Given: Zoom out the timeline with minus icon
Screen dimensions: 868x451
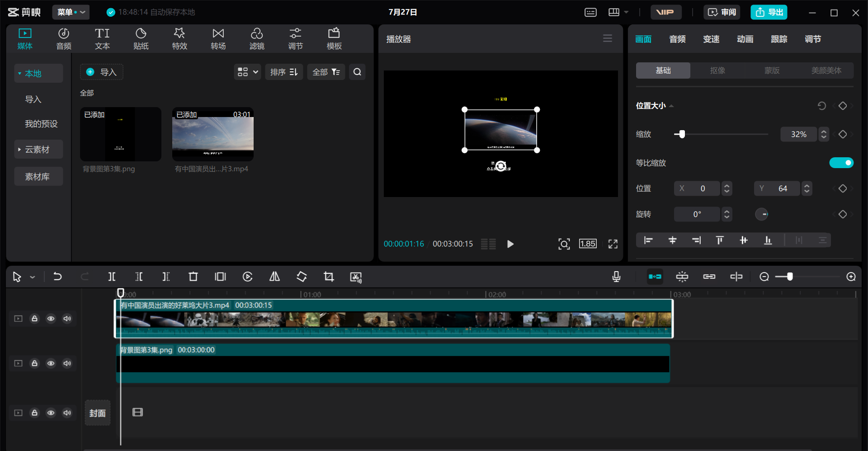Looking at the screenshot, I should point(764,277).
